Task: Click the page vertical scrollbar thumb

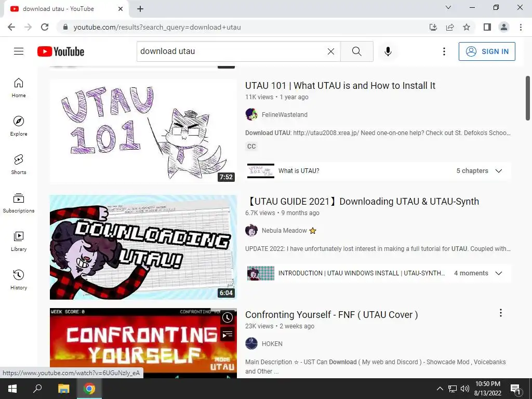Action: [528, 98]
